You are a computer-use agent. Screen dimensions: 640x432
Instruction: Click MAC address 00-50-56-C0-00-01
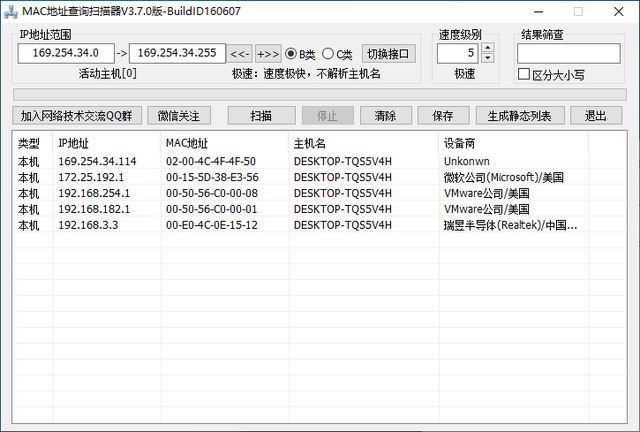coord(211,209)
